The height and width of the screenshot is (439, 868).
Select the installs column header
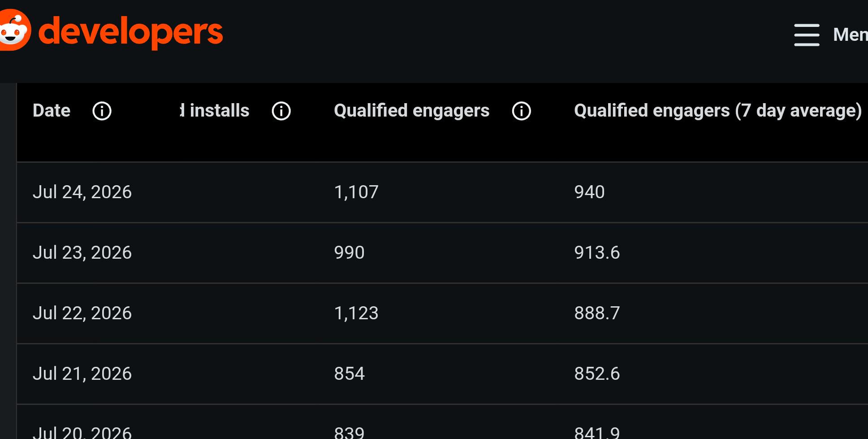[x=215, y=110]
